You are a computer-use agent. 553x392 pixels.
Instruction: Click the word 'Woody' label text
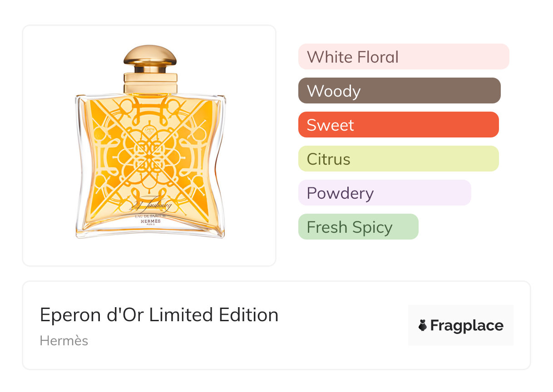tap(334, 91)
